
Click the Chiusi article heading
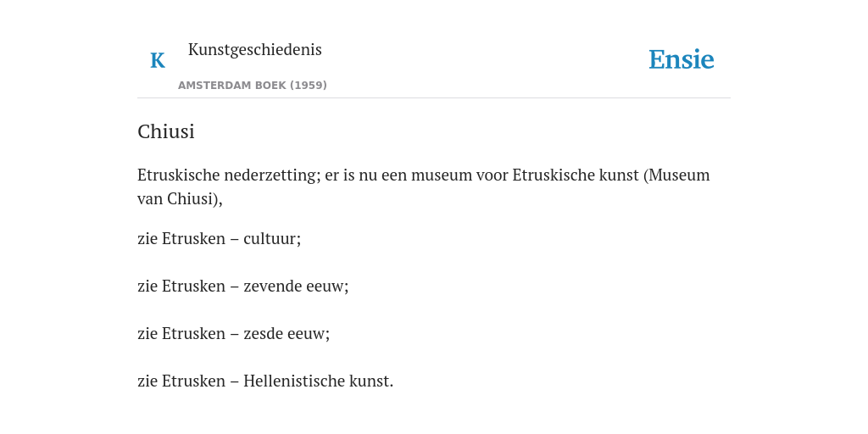coord(166,131)
